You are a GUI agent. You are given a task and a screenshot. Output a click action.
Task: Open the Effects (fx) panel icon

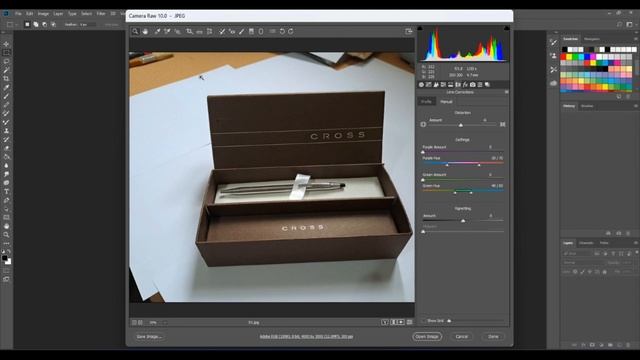tap(465, 85)
